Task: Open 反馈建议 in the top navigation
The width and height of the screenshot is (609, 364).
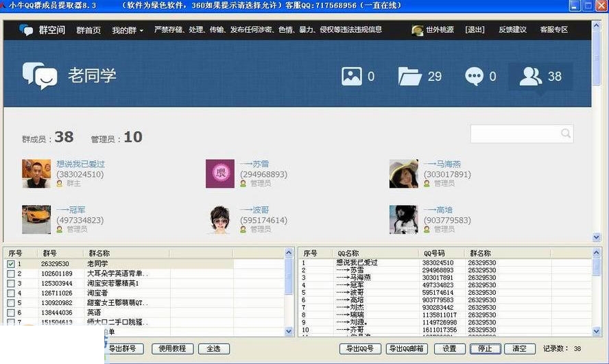Action: pos(512,30)
